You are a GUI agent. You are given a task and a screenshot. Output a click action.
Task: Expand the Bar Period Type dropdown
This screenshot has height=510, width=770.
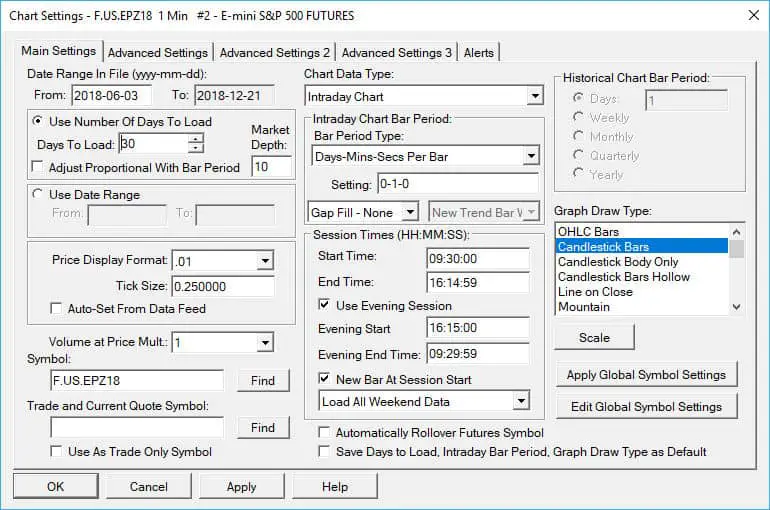(x=531, y=157)
